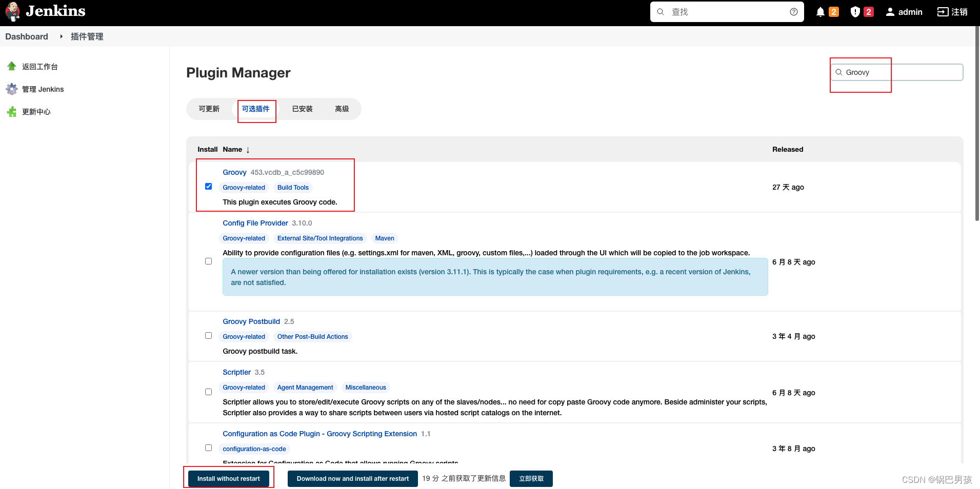This screenshot has height=489, width=980.
Task: Click the 注销 logout link text
Action: point(959,12)
